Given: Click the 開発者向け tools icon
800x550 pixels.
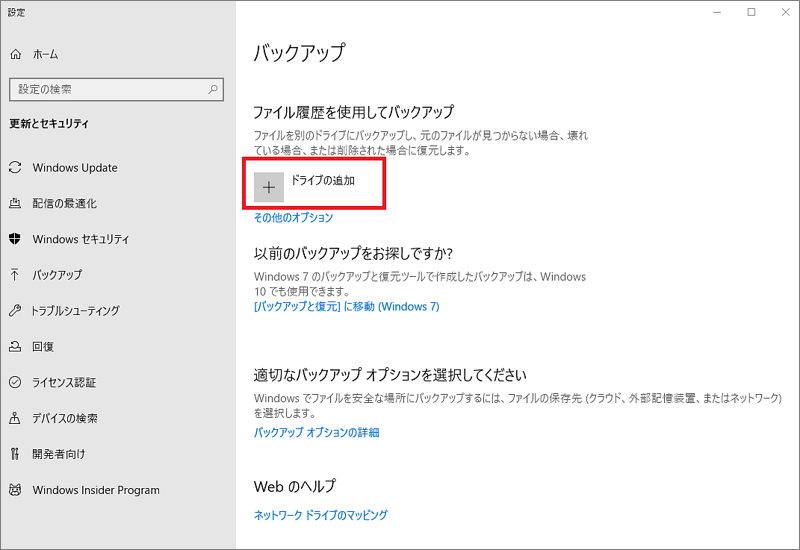Looking at the screenshot, I should pyautogui.click(x=15, y=454).
